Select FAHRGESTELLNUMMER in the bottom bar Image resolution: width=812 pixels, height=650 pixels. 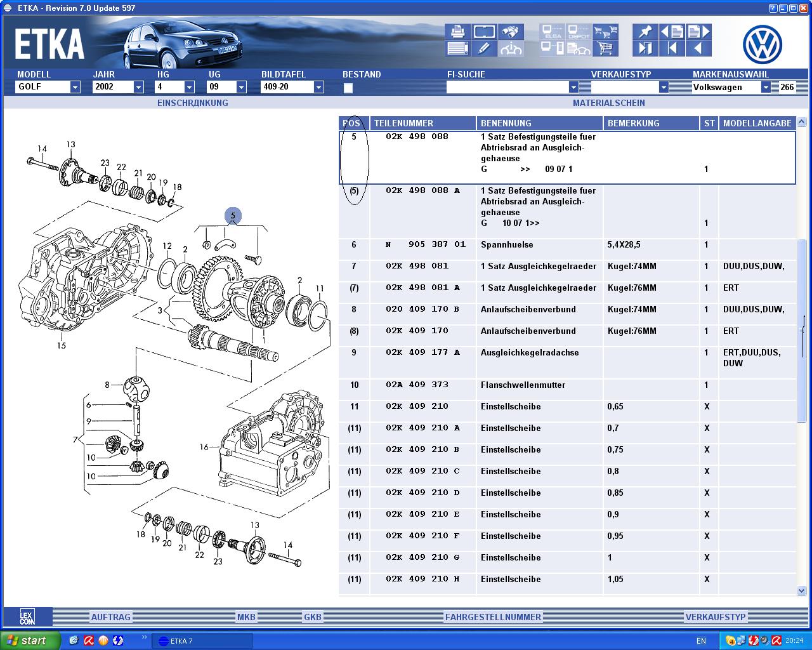493,617
